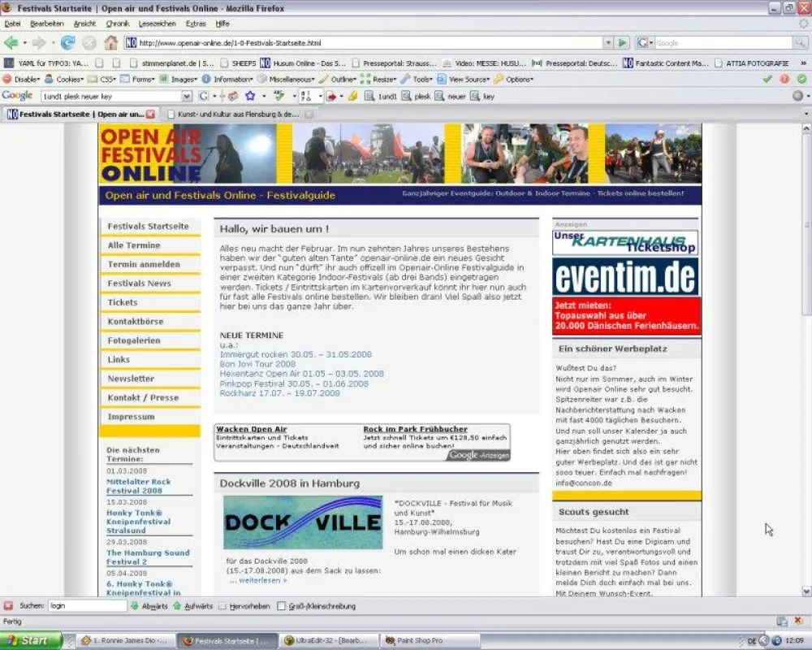Click the Google toolbar highlighter pen
The width and height of the screenshot is (812, 650).
(x=352, y=96)
